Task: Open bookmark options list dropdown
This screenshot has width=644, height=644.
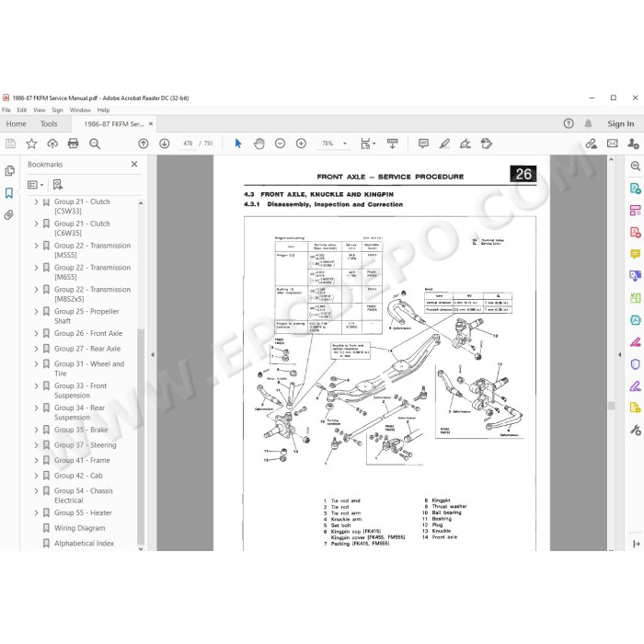Action: pos(35,185)
